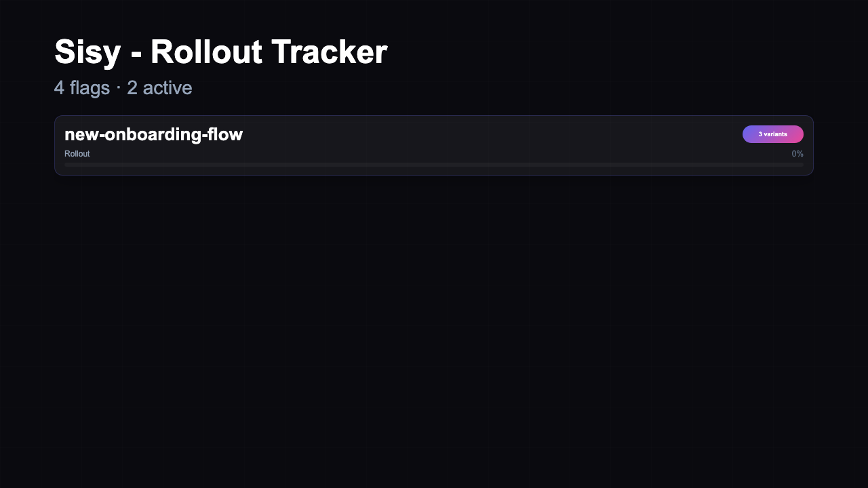Click the card border outline area

pos(56,145)
